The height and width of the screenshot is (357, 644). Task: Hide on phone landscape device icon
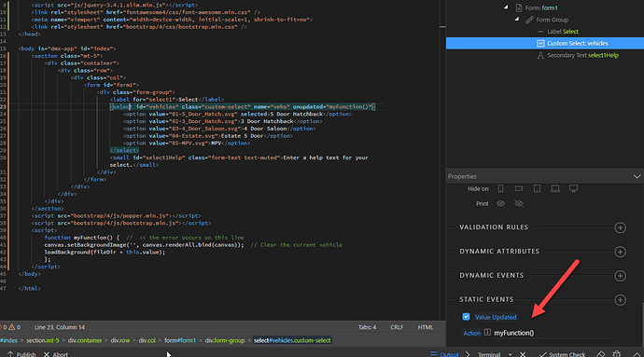(519, 189)
